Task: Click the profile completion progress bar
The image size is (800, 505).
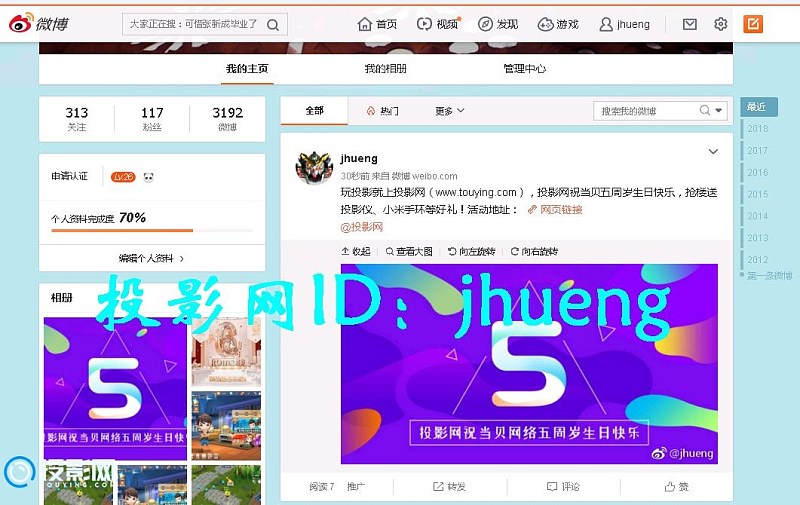Action: click(x=152, y=231)
